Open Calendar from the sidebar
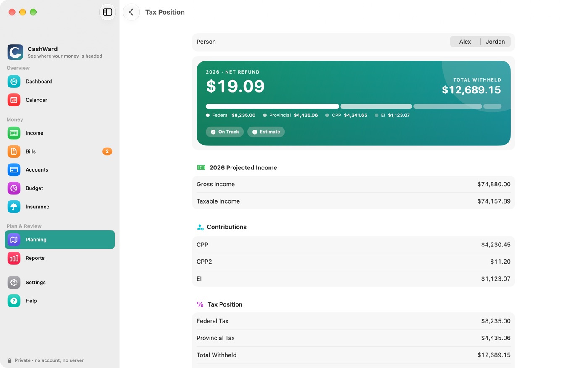588x368 pixels. [x=60, y=100]
